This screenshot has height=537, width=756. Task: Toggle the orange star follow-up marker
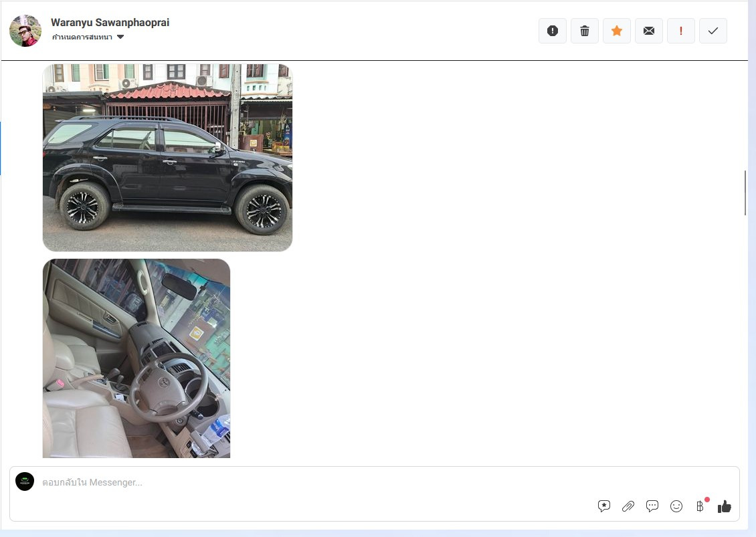coord(617,31)
